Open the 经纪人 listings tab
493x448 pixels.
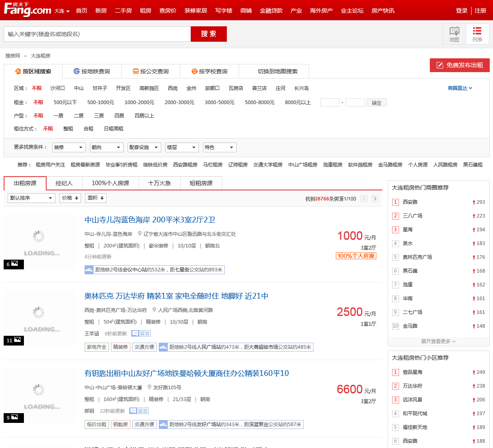(64, 183)
